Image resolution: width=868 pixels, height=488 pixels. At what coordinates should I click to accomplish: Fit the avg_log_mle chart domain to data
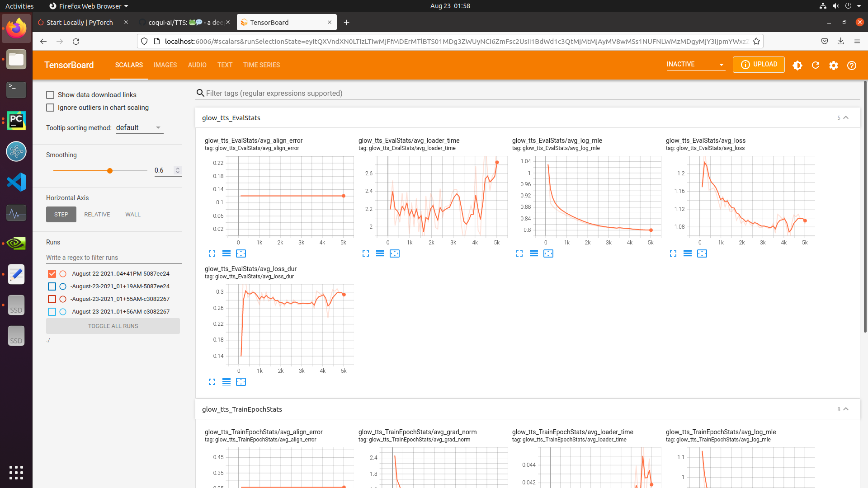(x=548, y=253)
